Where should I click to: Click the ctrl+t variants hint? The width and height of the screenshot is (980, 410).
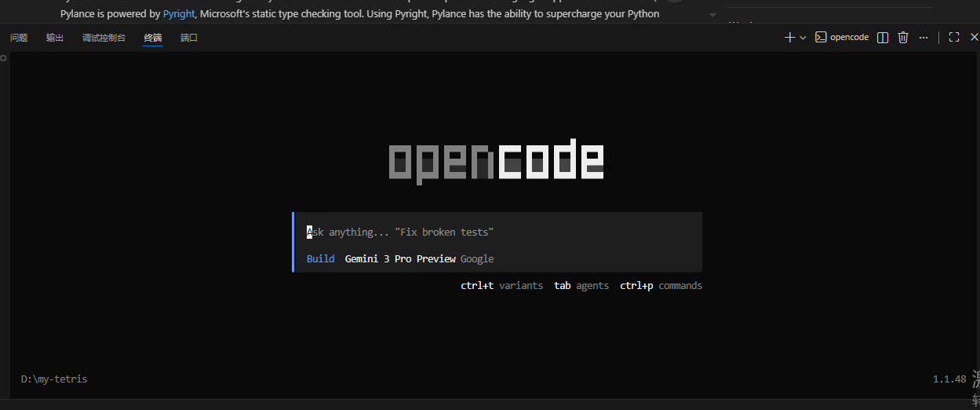coord(501,286)
